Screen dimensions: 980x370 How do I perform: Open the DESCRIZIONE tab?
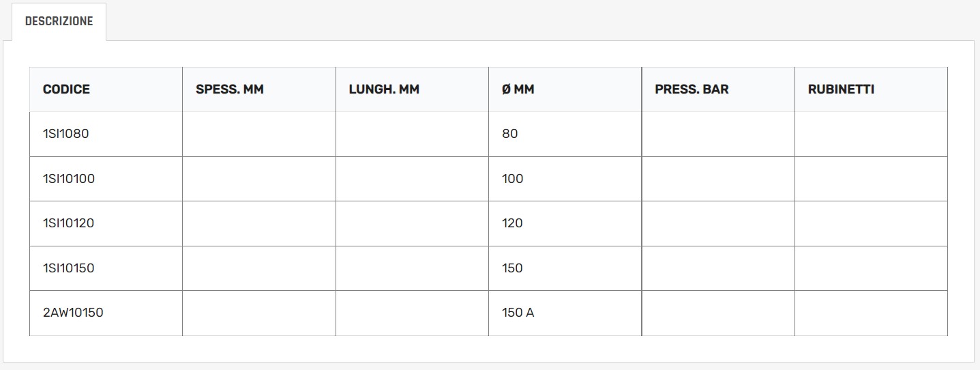tap(59, 21)
